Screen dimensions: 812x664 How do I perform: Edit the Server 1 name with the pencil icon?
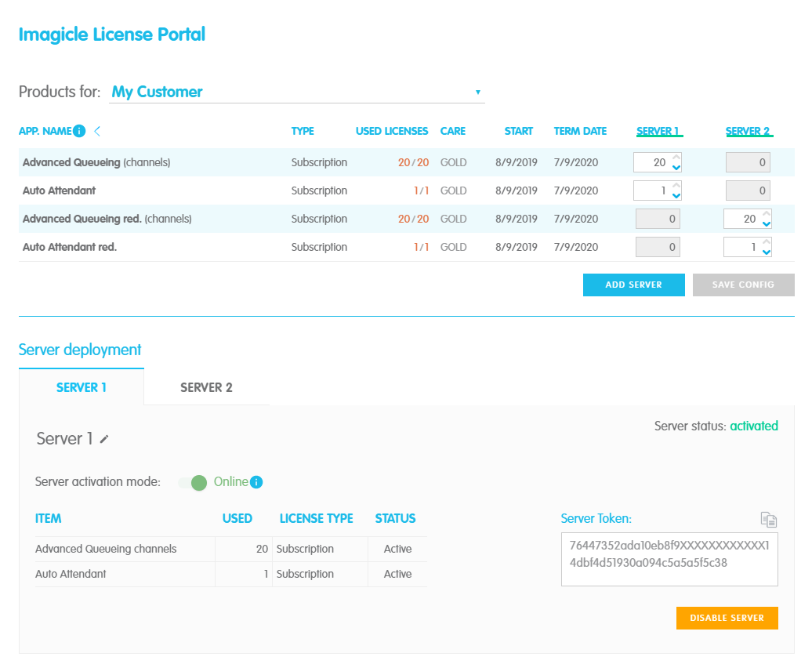(104, 439)
